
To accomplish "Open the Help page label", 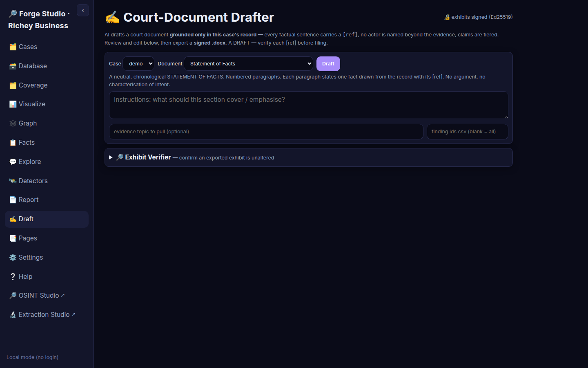I will 25,277.
